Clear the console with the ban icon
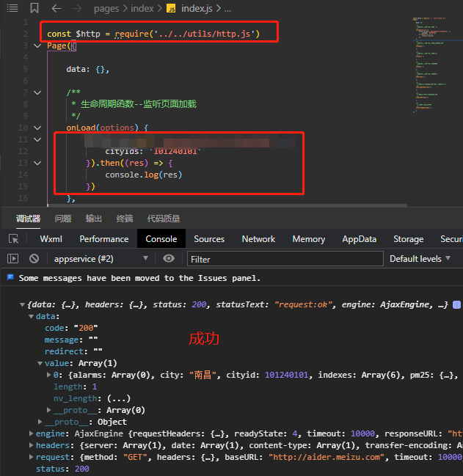The width and height of the screenshot is (463, 476). [34, 259]
